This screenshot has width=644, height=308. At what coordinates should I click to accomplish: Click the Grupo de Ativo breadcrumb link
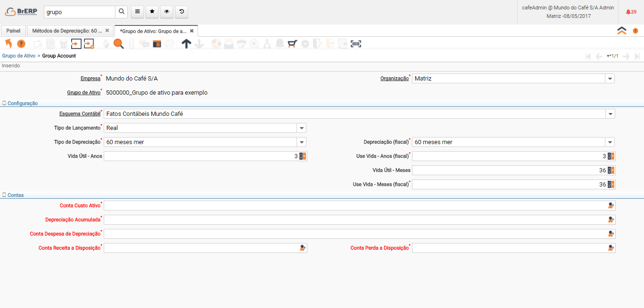(x=18, y=56)
